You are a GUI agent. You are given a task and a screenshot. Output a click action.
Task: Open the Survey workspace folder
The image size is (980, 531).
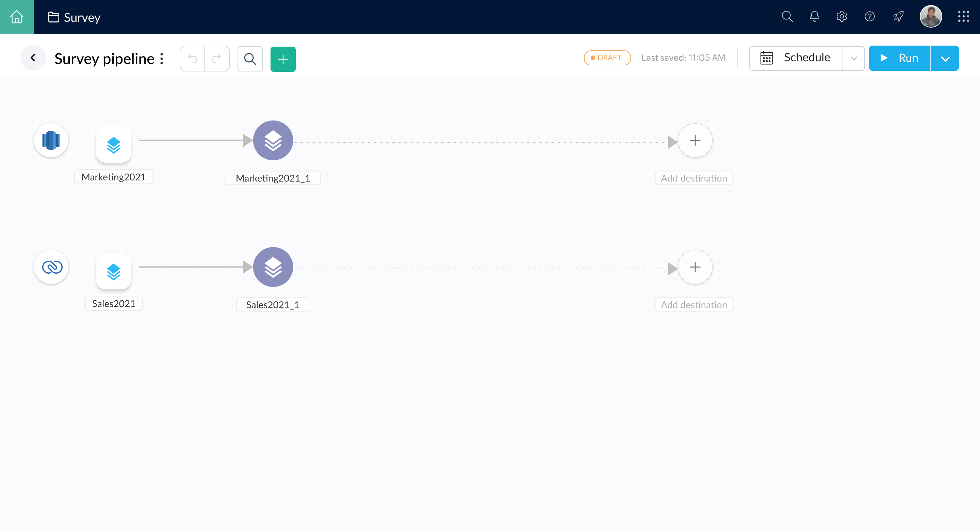pos(75,17)
